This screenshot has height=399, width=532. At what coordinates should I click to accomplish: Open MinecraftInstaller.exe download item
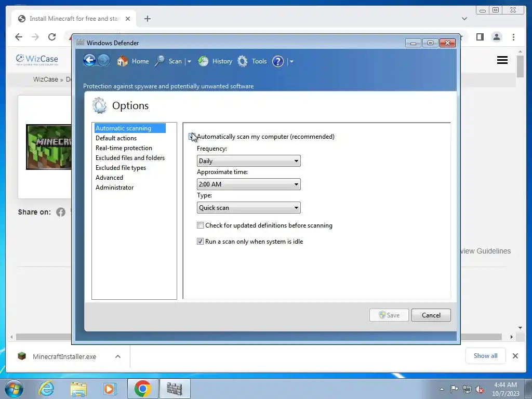[x=64, y=356]
